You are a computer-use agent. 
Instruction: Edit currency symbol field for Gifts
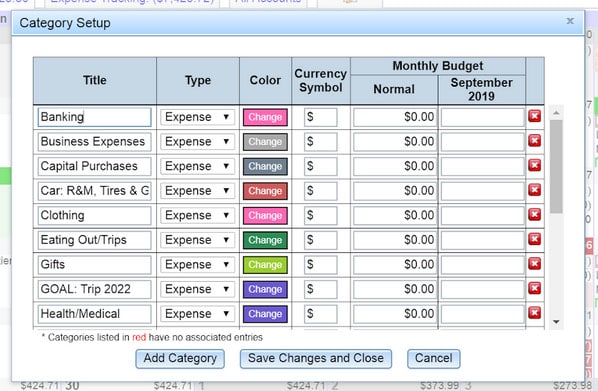pyautogui.click(x=321, y=265)
